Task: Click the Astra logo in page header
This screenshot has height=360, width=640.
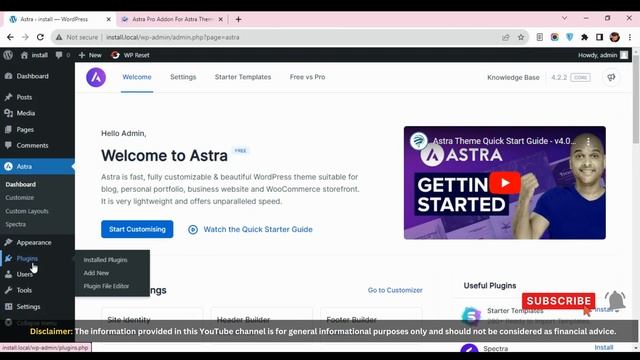Action: (x=96, y=77)
